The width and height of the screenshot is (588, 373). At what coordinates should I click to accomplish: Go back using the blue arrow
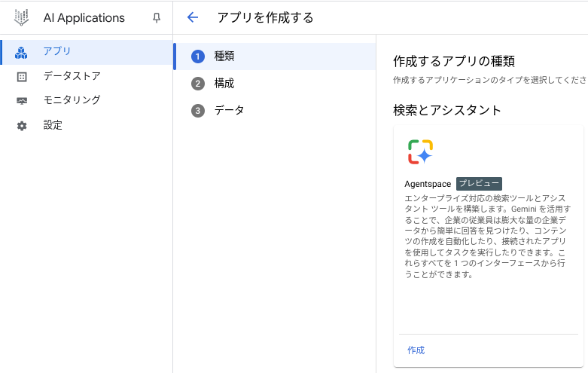[193, 17]
